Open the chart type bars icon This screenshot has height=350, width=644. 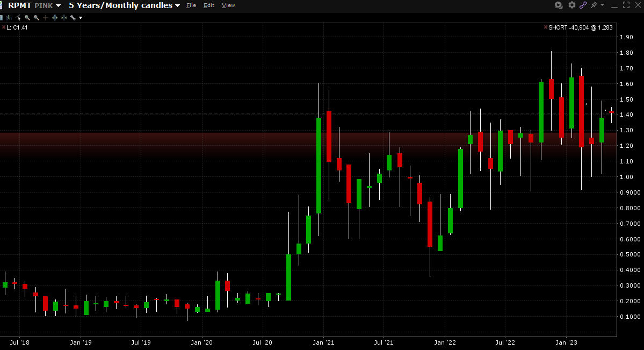click(x=9, y=18)
